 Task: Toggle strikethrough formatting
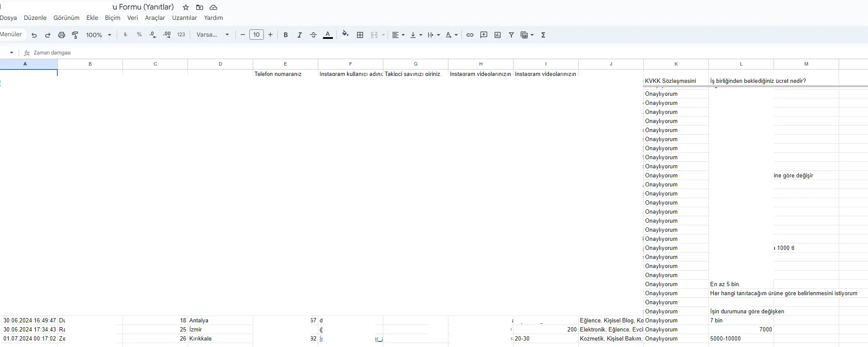313,35
